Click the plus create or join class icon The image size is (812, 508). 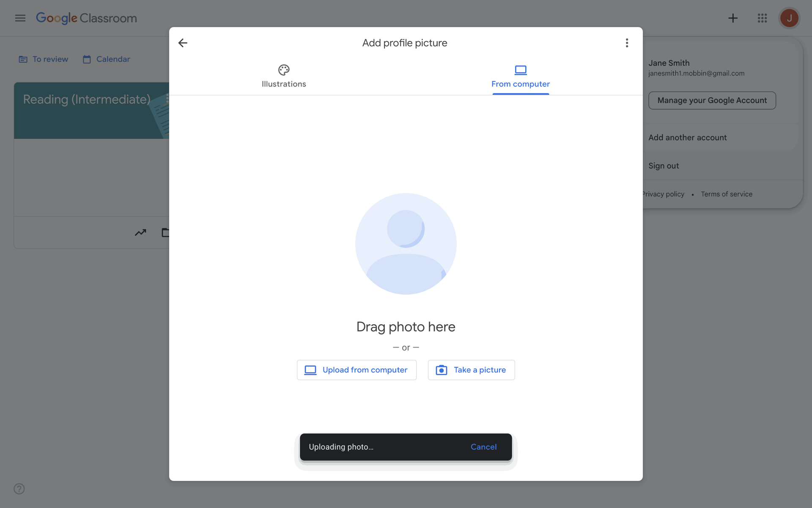[x=733, y=18]
